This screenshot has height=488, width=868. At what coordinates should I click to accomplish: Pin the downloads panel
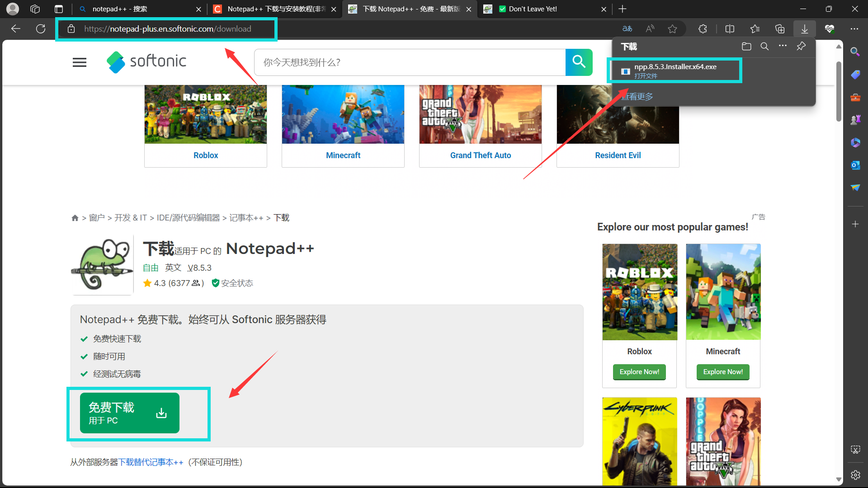801,47
